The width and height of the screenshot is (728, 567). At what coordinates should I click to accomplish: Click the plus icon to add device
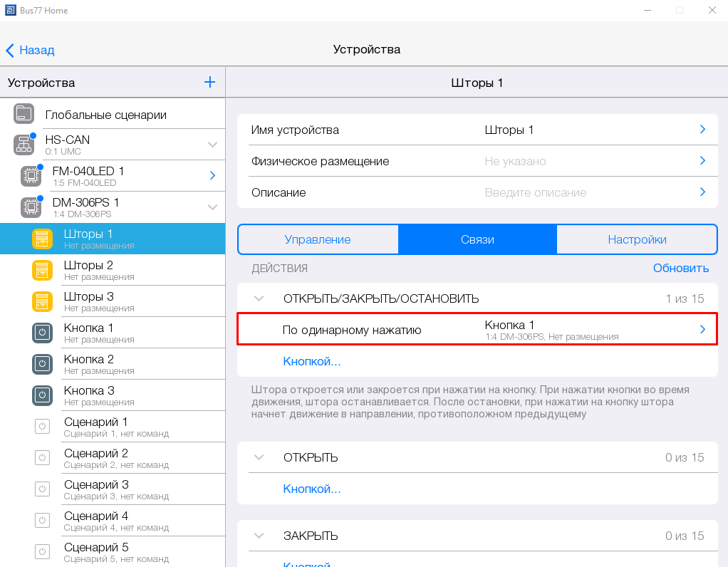209,83
